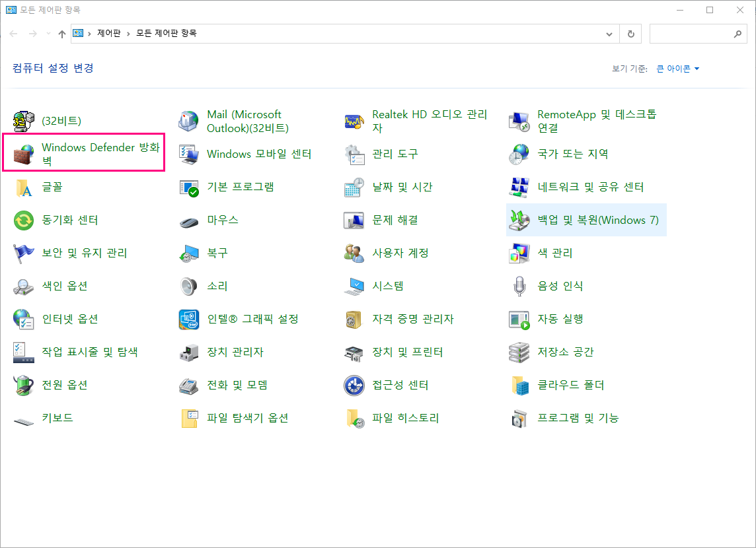Screen dimensions: 756x548
Task: Click the 시스템 computer icon
Action: (354, 286)
